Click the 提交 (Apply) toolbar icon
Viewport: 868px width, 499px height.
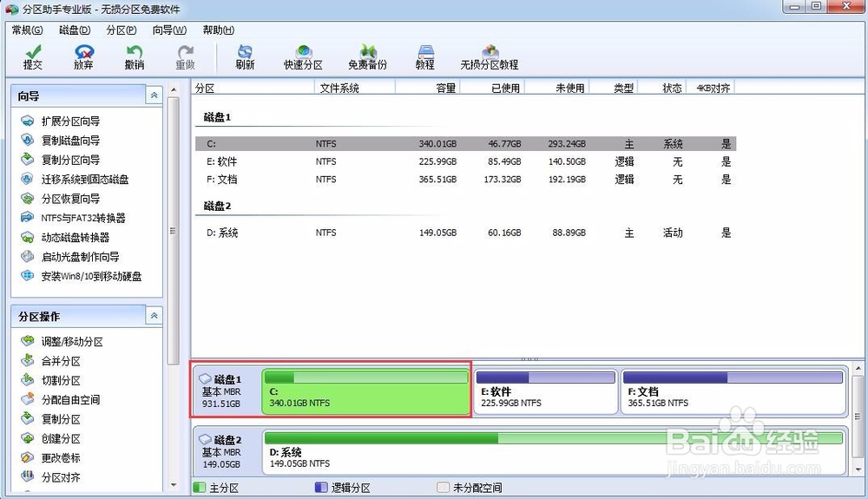point(33,57)
